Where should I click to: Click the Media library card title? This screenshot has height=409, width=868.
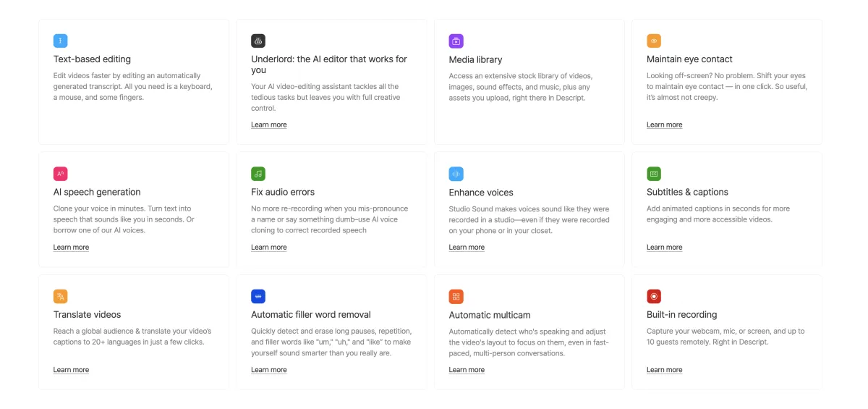(475, 59)
